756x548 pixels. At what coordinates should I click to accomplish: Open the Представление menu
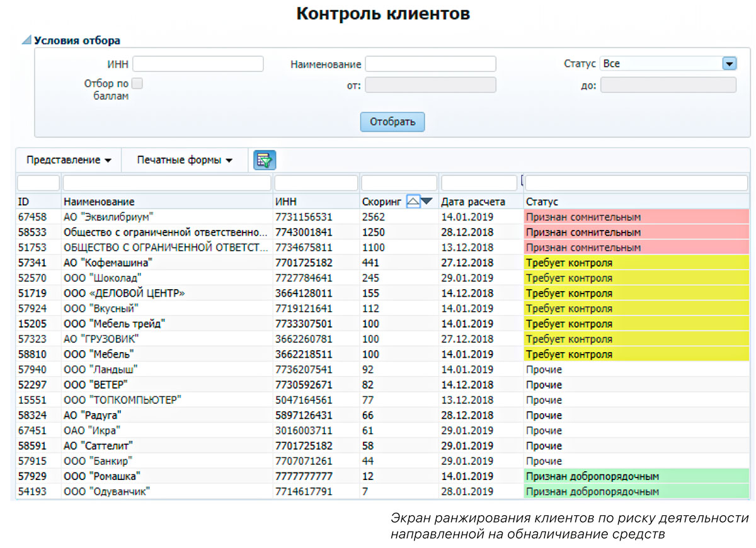click(69, 160)
